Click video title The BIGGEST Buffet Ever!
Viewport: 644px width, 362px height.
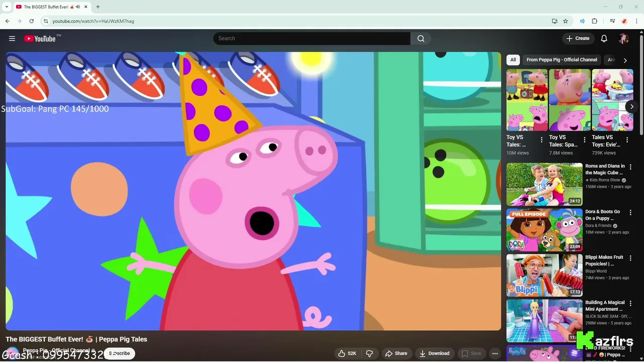[76, 339]
